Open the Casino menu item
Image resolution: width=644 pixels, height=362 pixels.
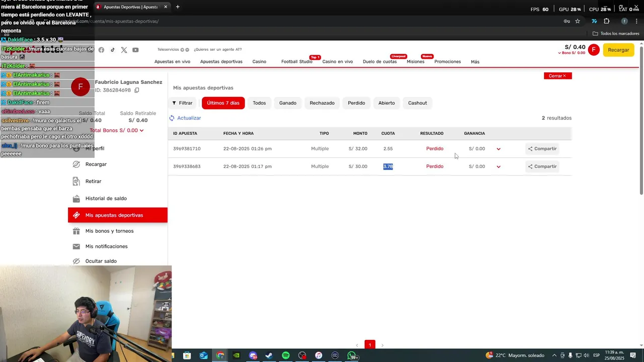click(x=259, y=62)
